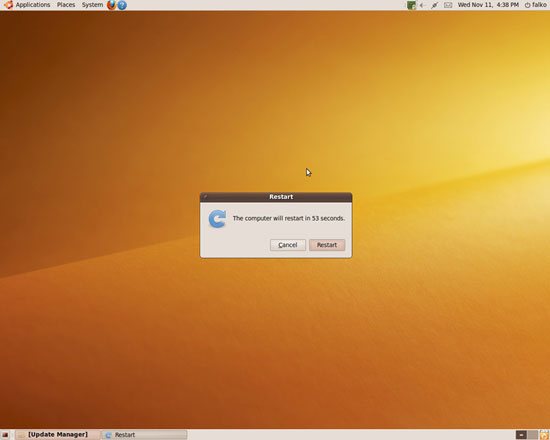Select the Restart window in the taskbar
This screenshot has width=550, height=440.
click(x=145, y=435)
